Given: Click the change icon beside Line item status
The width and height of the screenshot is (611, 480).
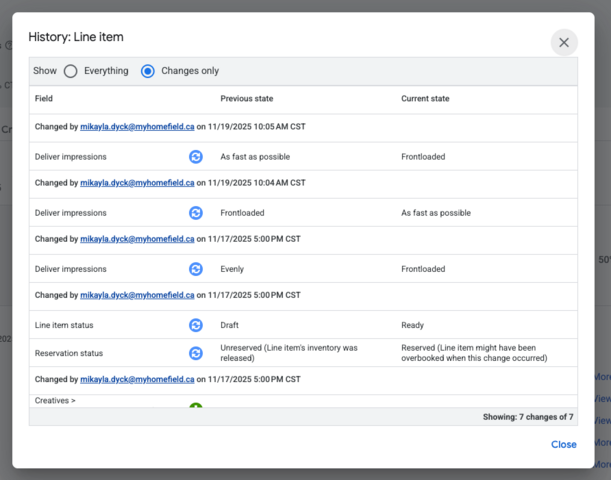Looking at the screenshot, I should 196,325.
